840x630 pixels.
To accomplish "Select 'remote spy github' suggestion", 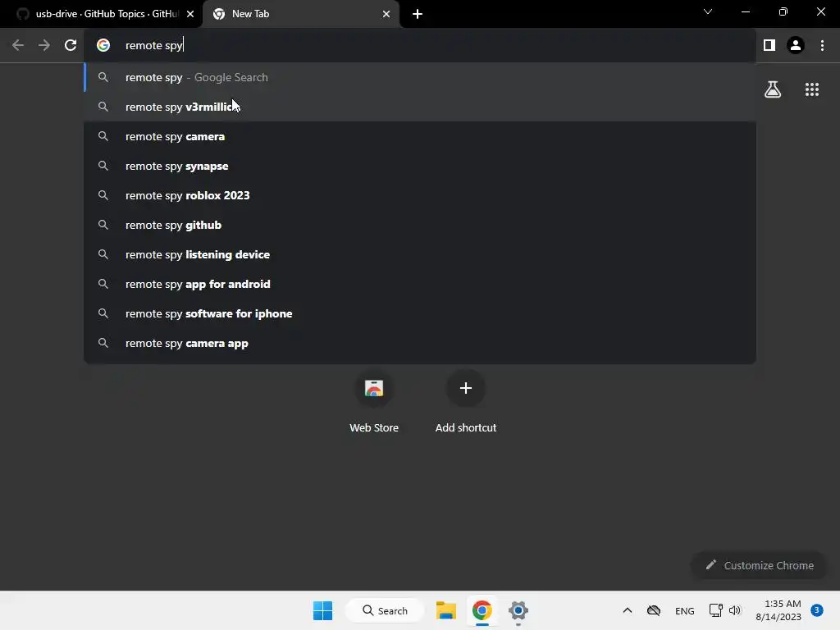I will click(420, 225).
